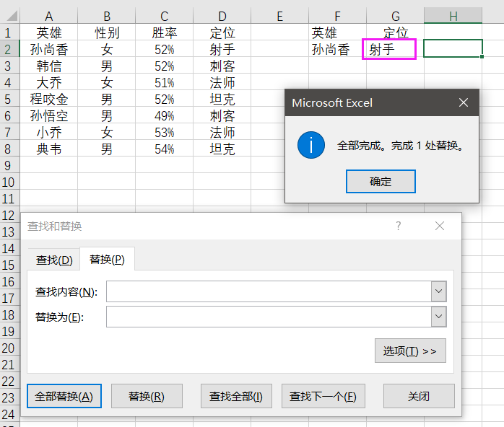The height and width of the screenshot is (427, 504).
Task: Select column B header
Action: [x=106, y=16]
